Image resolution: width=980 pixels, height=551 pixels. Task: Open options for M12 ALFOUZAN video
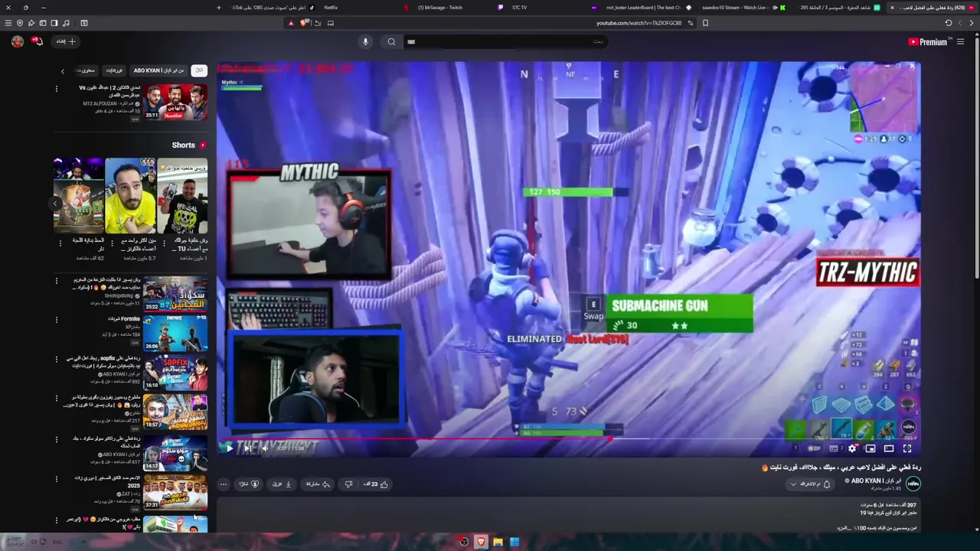tap(56, 89)
